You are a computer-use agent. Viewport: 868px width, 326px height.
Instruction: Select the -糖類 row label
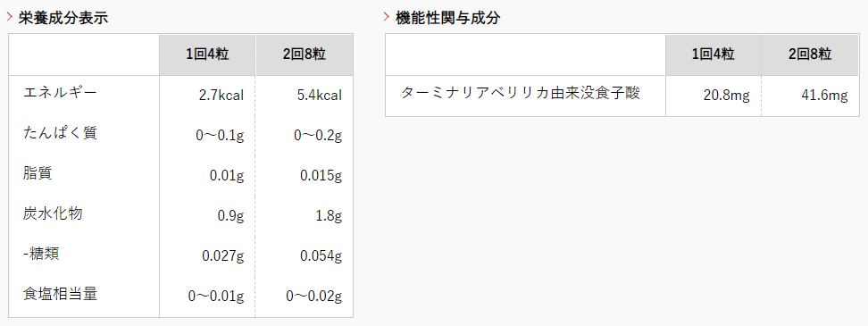coord(41,254)
